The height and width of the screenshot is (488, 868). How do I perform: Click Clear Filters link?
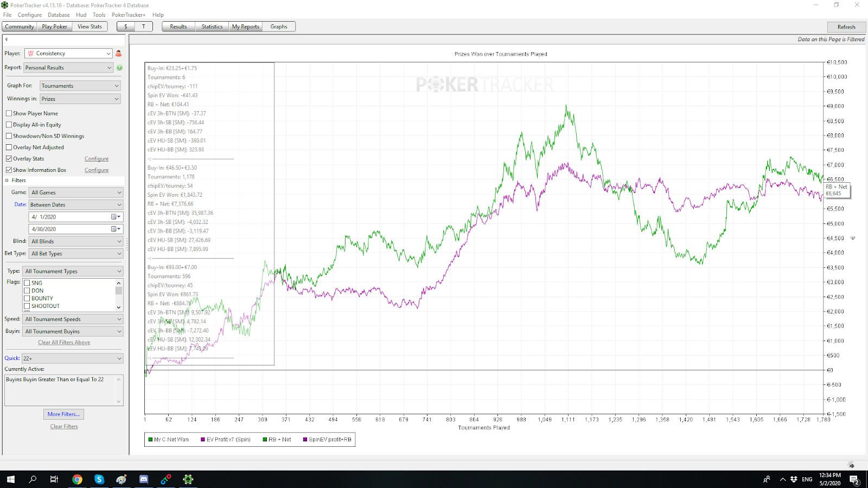click(64, 427)
